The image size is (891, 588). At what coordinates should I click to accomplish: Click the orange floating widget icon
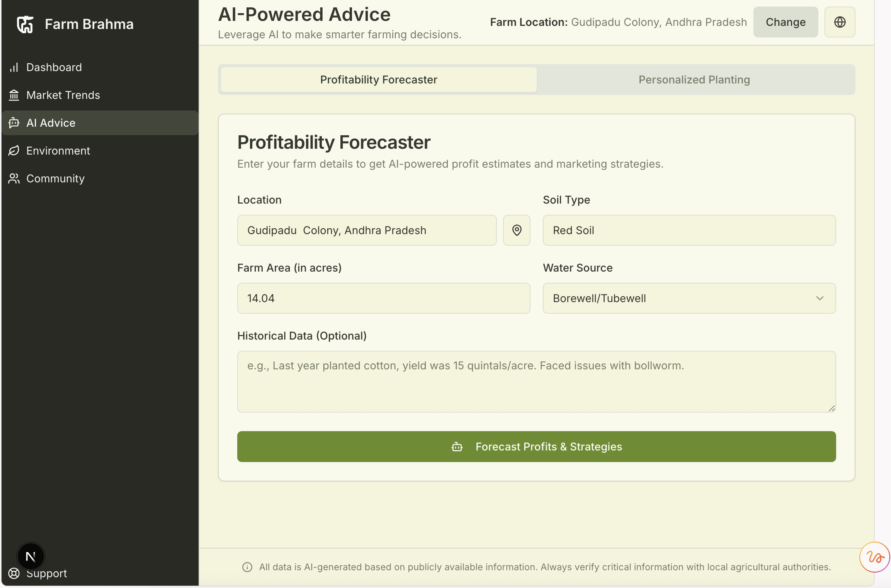[x=874, y=557]
